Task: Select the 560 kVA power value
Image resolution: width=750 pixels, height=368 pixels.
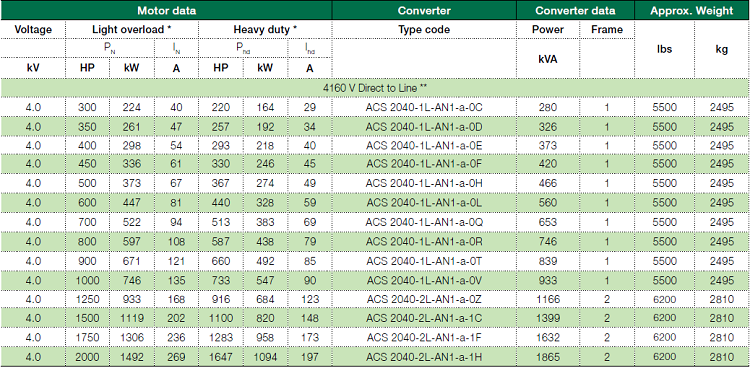Action: [x=548, y=203]
